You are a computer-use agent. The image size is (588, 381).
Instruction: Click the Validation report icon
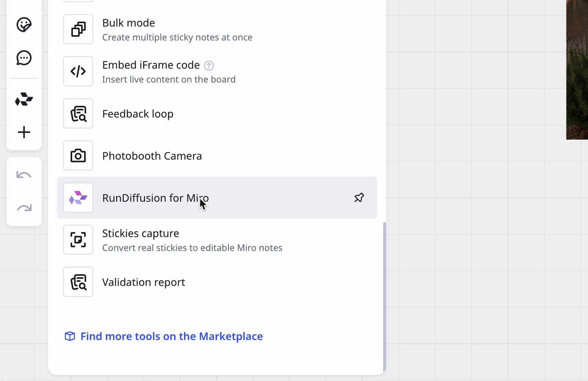78,282
